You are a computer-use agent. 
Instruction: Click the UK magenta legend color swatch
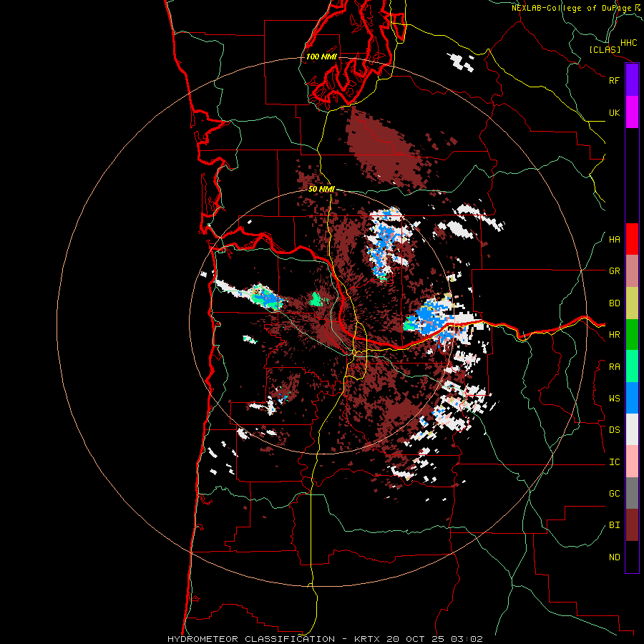click(632, 112)
